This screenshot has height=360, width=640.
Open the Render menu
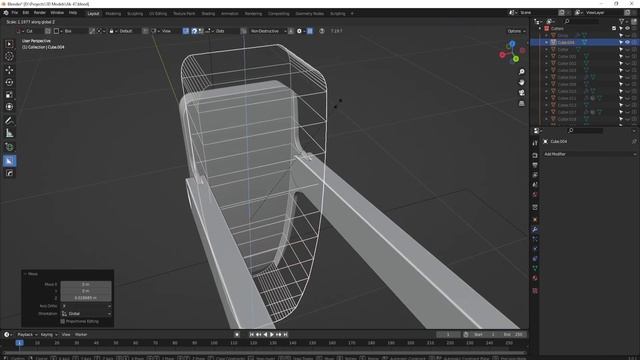tap(40, 13)
